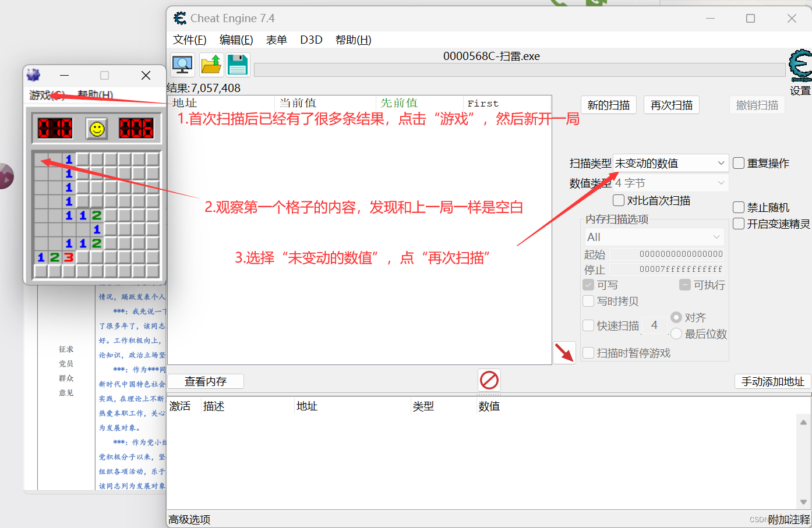Open the Cheat Engine 帮助(H) menu

pyautogui.click(x=353, y=40)
